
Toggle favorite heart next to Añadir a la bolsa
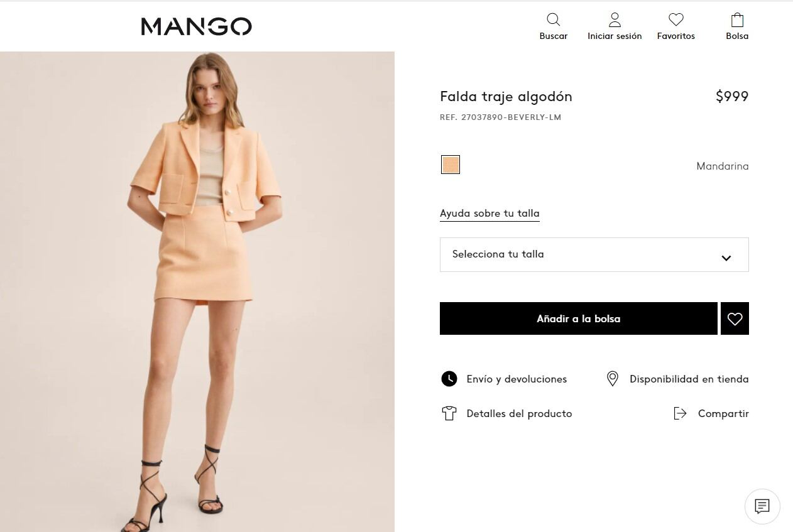(x=735, y=318)
